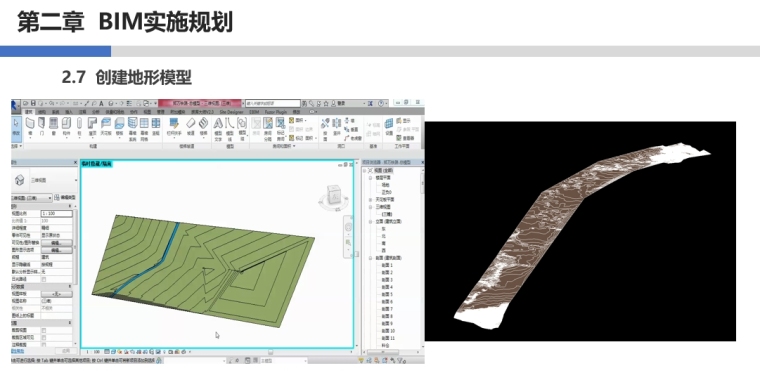Click the Save icon in quick access toolbar
The width and height of the screenshot is (760, 387).
(33, 103)
